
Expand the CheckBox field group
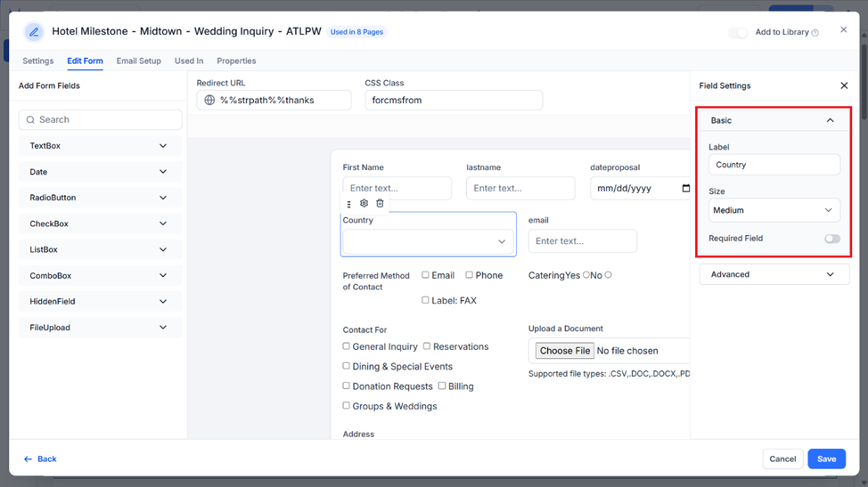100,223
